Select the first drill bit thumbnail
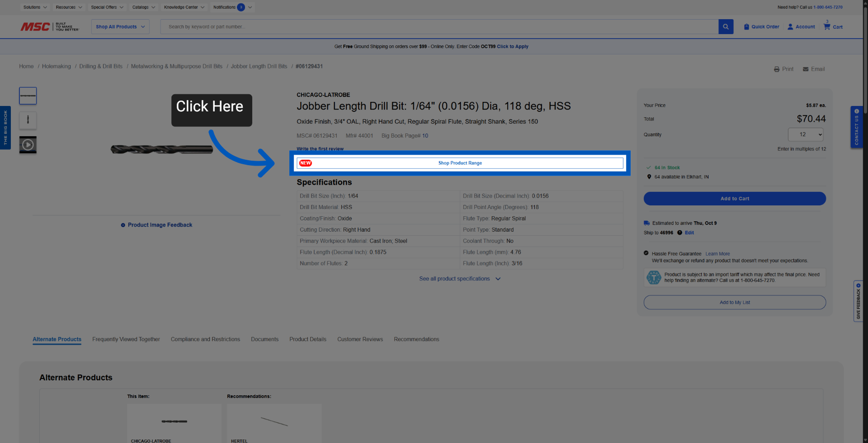 [x=28, y=96]
